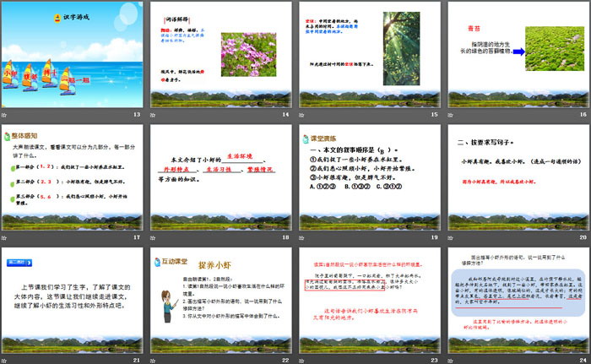Select slide 17 titled 整体感知

pos(72,177)
